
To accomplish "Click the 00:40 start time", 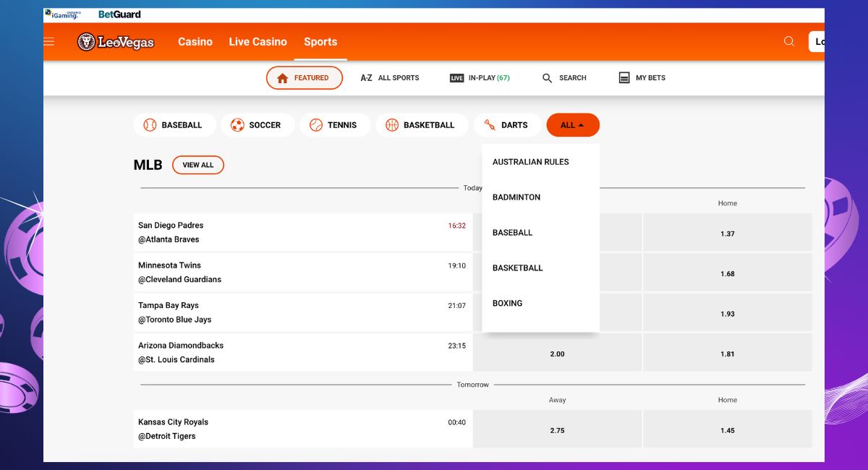I will tap(457, 422).
